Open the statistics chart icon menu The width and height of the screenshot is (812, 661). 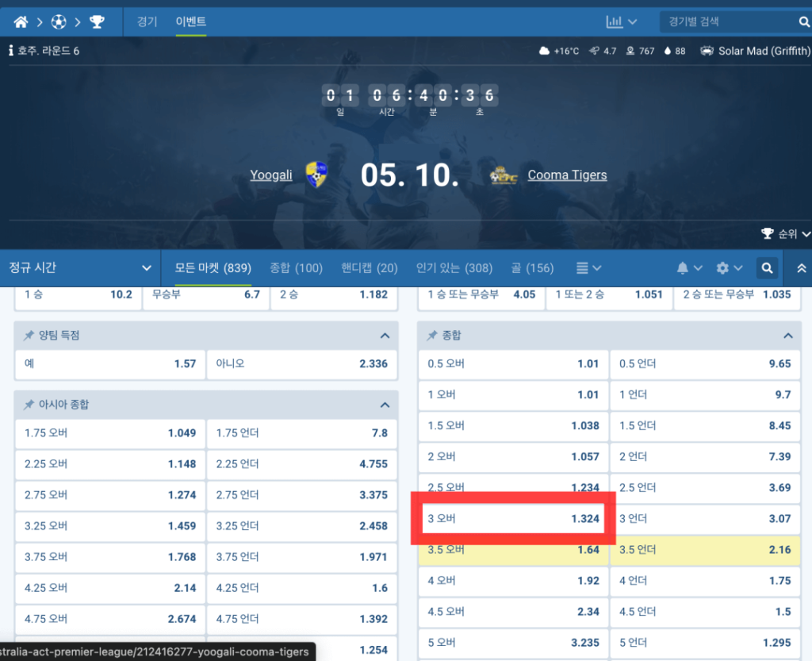click(621, 21)
